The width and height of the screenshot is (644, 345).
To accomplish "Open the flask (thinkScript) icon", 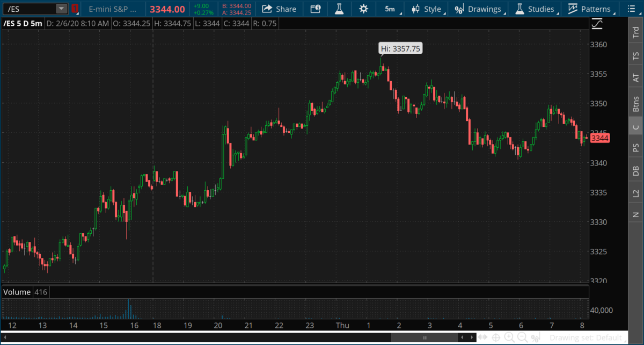I will [339, 9].
